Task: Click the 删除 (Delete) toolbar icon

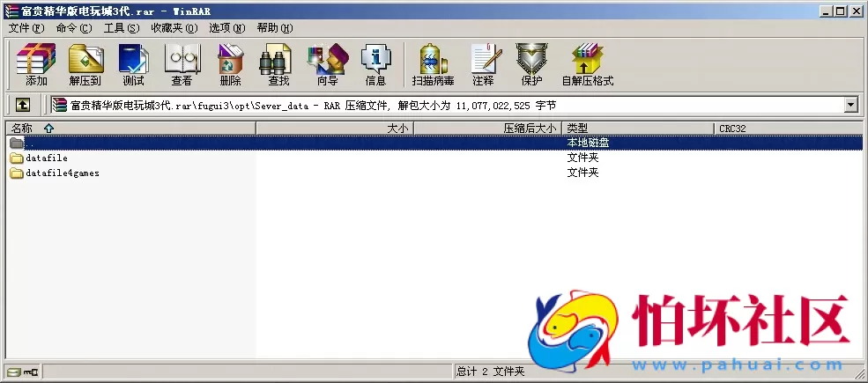Action: (x=230, y=65)
